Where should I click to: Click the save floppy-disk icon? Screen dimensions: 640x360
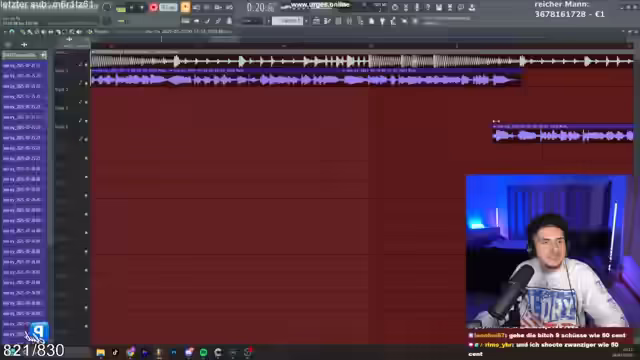tap(439, 7)
